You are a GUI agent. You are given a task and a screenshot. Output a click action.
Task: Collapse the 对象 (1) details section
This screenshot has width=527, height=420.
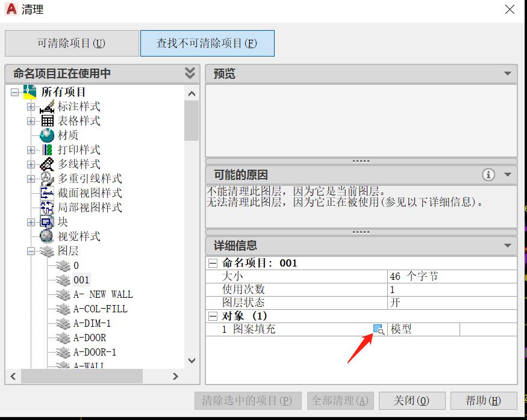(x=213, y=316)
